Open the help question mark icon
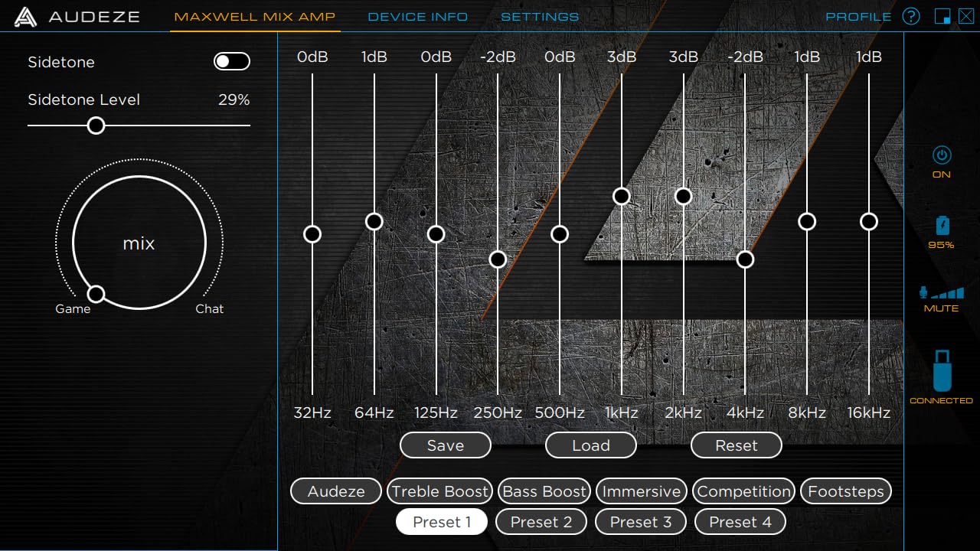The width and height of the screenshot is (980, 551). 911,16
